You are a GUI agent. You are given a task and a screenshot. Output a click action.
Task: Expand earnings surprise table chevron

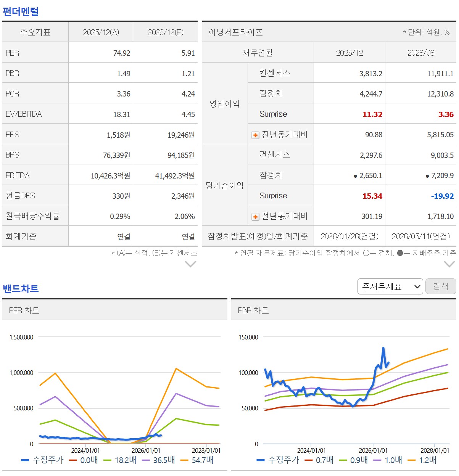click(449, 264)
